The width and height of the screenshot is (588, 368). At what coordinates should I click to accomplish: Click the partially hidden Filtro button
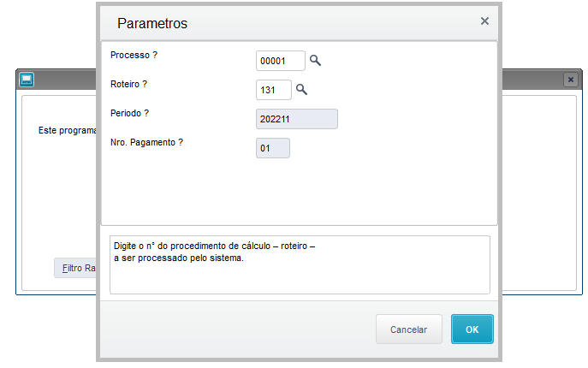75,268
